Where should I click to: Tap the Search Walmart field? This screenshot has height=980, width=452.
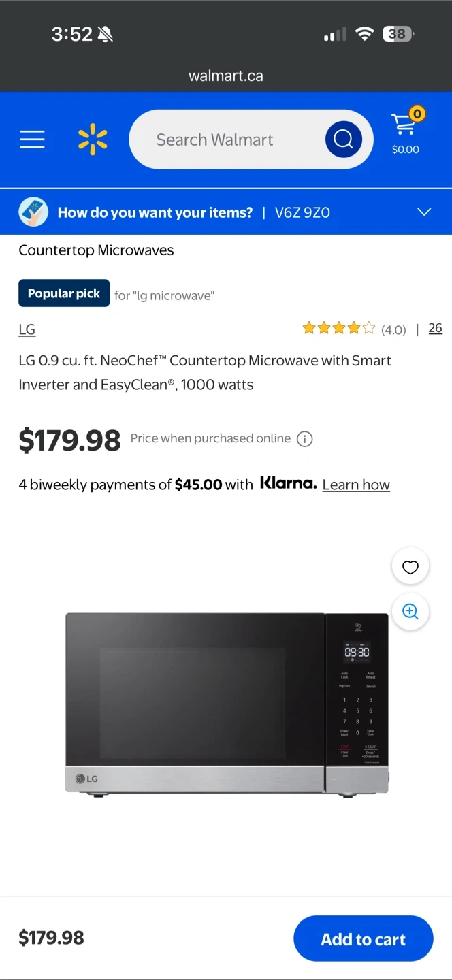click(x=225, y=140)
